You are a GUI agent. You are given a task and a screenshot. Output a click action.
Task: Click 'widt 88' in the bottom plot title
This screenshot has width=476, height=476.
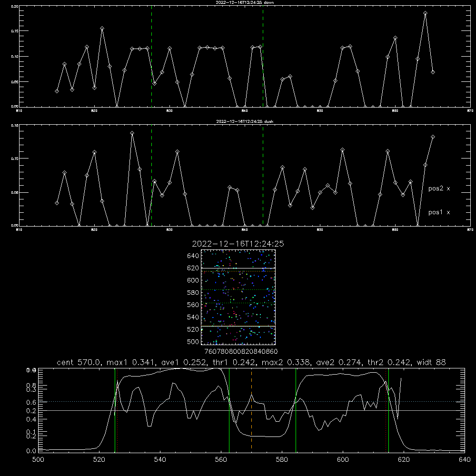pos(431,362)
